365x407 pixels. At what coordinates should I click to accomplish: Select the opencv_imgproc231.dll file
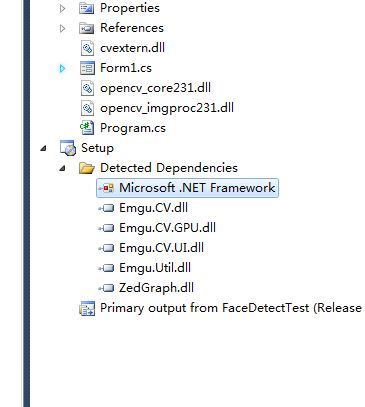point(167,108)
